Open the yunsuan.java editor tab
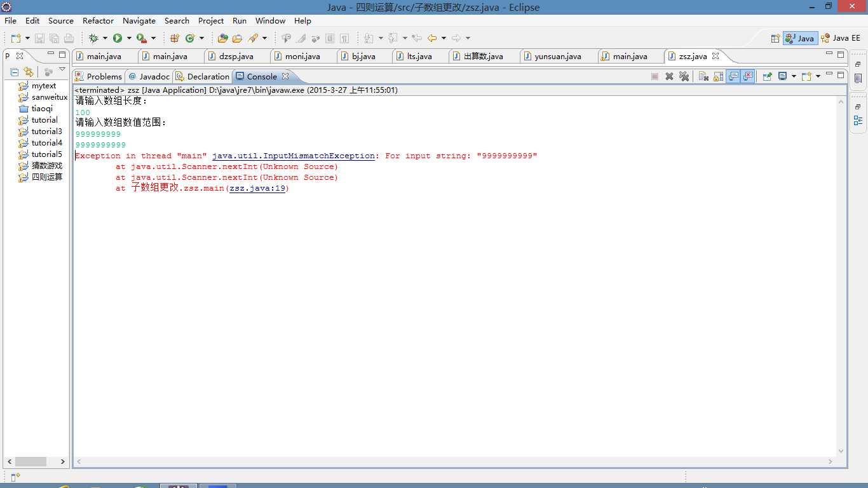 [x=558, y=56]
